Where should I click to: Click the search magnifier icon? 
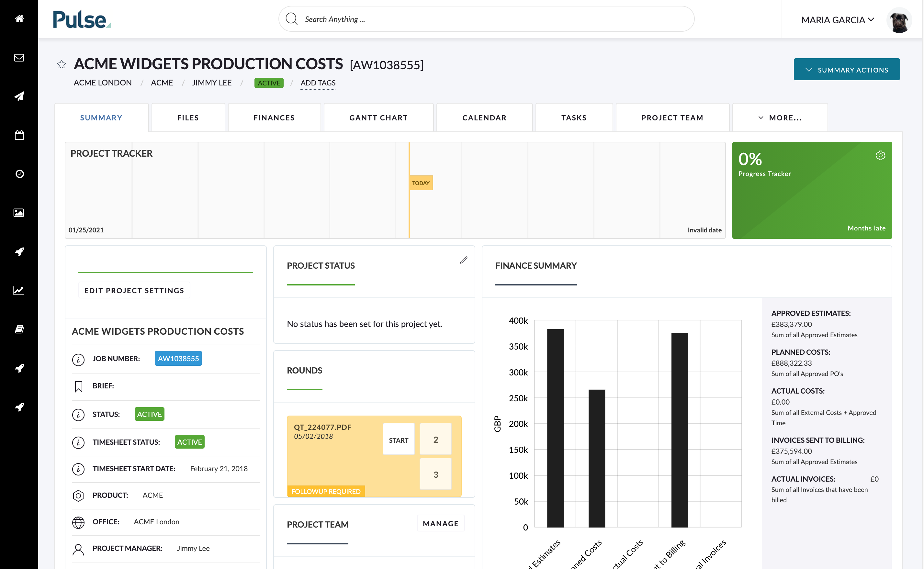point(291,19)
